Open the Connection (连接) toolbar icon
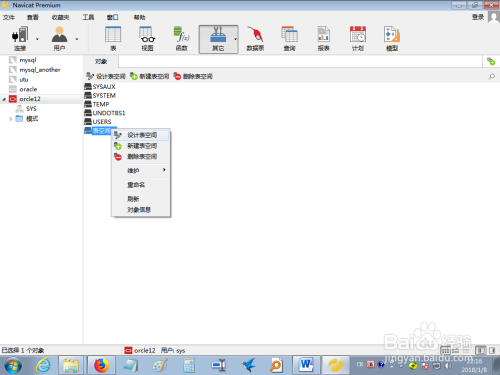 (x=20, y=38)
